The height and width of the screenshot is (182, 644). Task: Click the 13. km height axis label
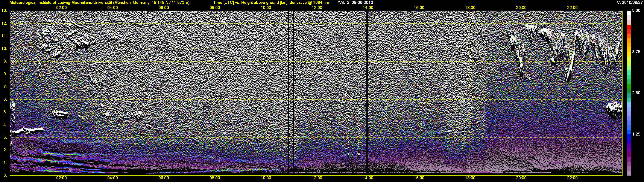click(4, 10)
